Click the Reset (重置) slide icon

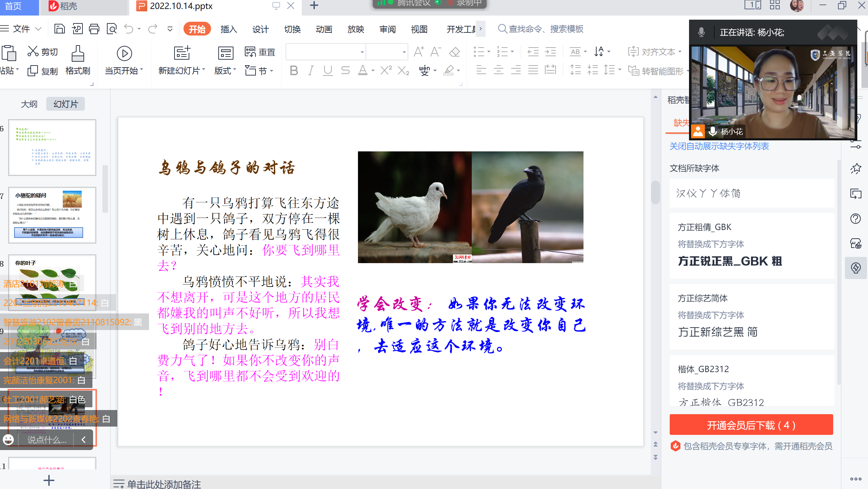coord(250,52)
